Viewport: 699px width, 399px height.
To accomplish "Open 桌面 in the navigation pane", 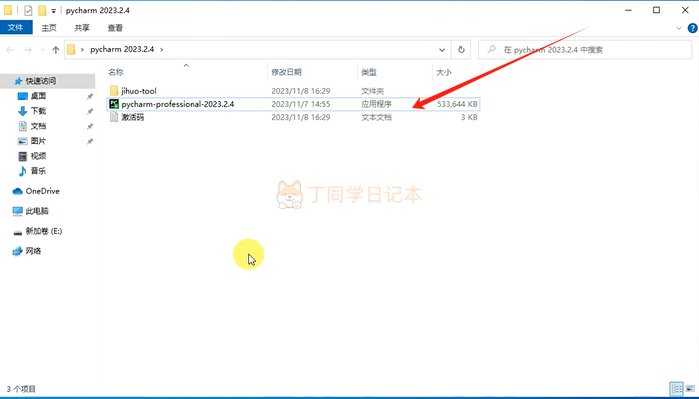I will tap(38, 96).
